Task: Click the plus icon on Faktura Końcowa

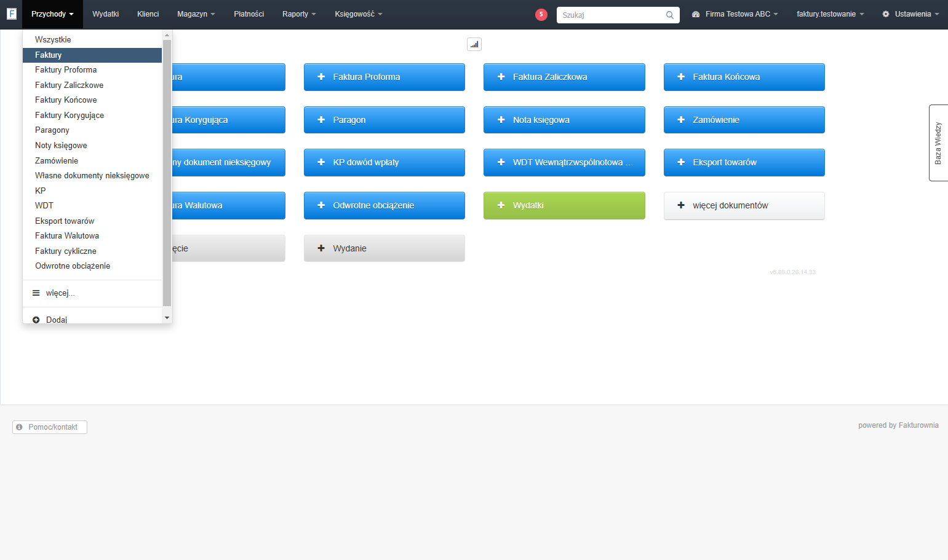Action: [681, 77]
